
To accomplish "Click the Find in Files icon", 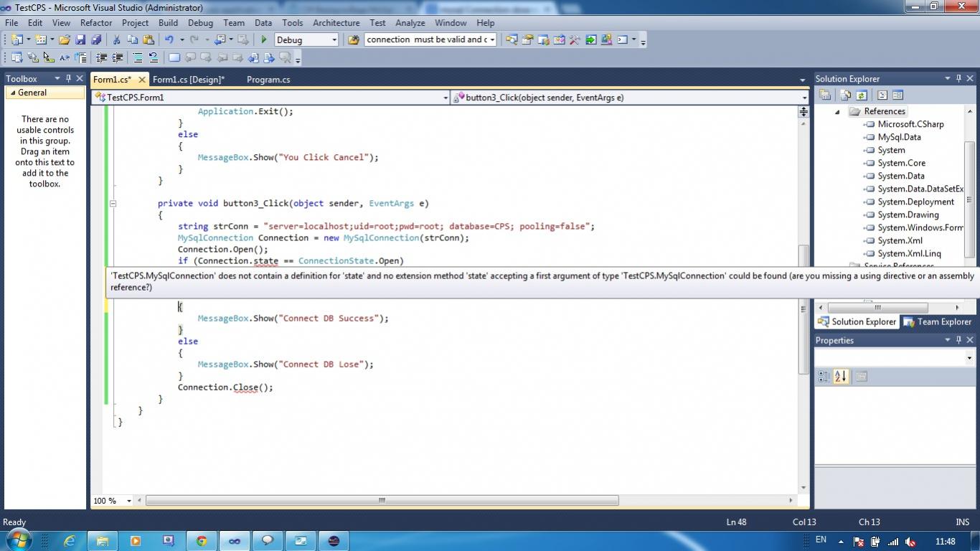I will tap(353, 39).
